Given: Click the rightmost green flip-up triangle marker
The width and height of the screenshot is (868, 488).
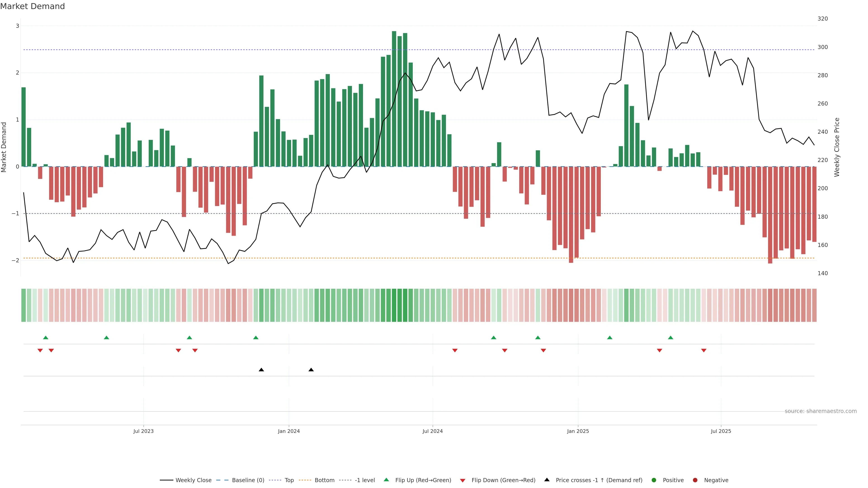Looking at the screenshot, I should coord(670,338).
